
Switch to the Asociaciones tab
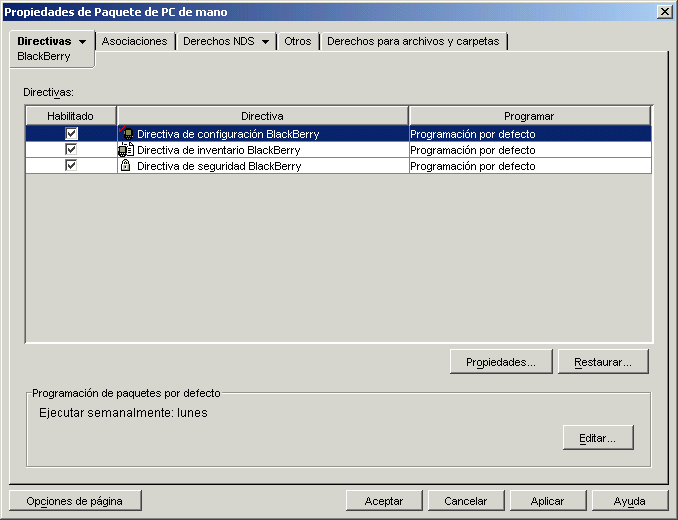pyautogui.click(x=134, y=41)
